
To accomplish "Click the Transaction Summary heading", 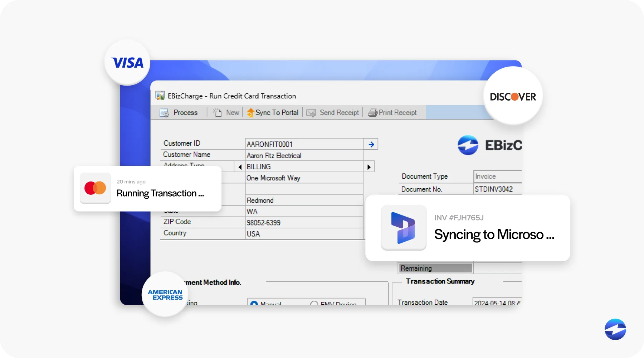I will click(x=440, y=281).
